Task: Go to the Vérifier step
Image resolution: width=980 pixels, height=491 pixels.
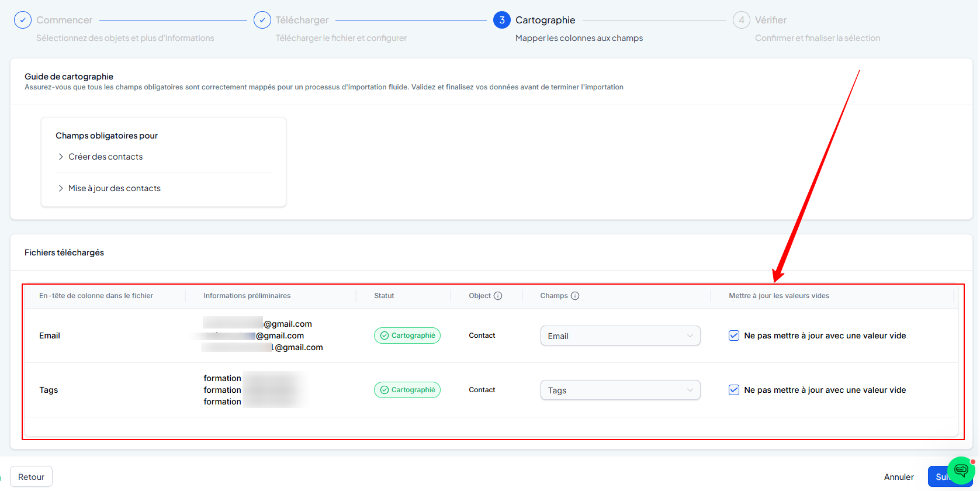Action: (x=771, y=20)
